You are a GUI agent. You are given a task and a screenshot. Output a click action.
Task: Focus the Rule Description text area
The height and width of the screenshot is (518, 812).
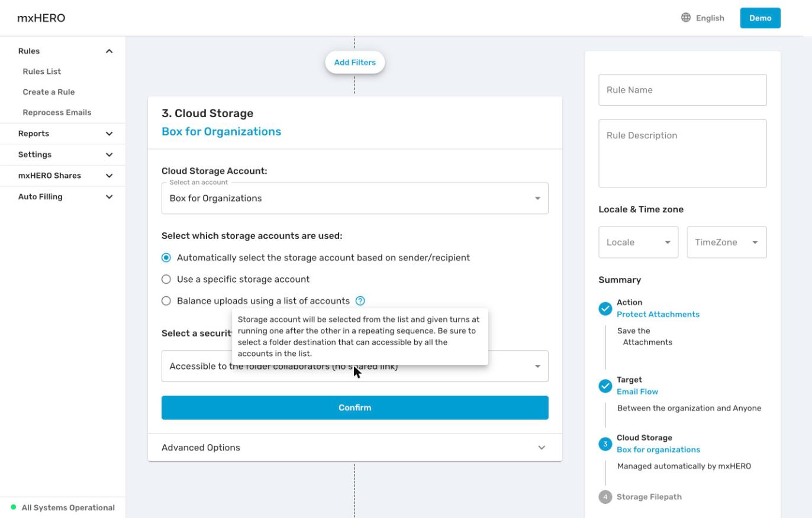(683, 154)
